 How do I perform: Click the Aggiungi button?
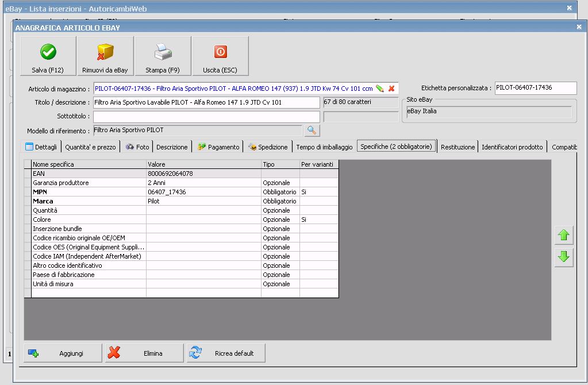(x=63, y=353)
